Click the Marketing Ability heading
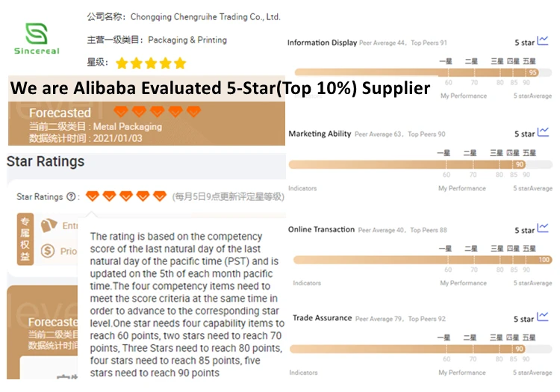 pos(320,134)
